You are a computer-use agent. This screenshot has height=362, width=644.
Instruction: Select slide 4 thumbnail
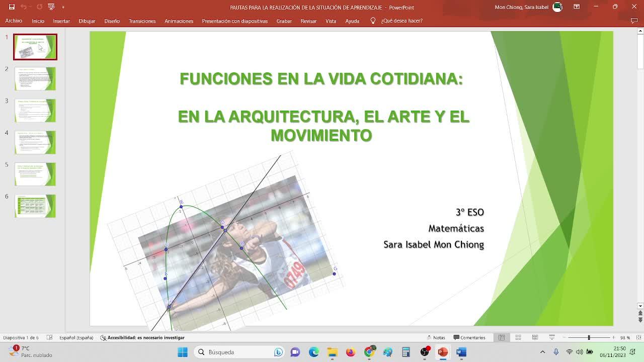[35, 142]
